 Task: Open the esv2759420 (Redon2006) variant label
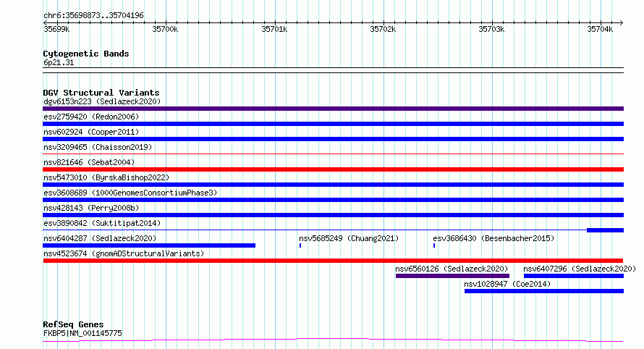pos(91,117)
